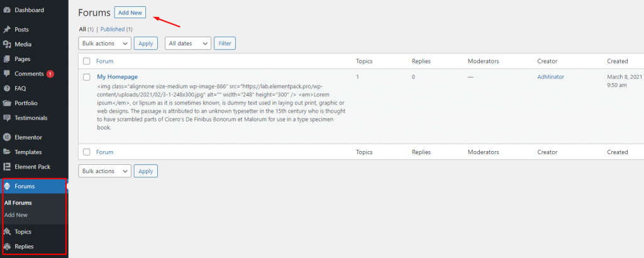Open Pages in the admin menu
This screenshot has height=258, width=644.
click(x=34, y=59)
